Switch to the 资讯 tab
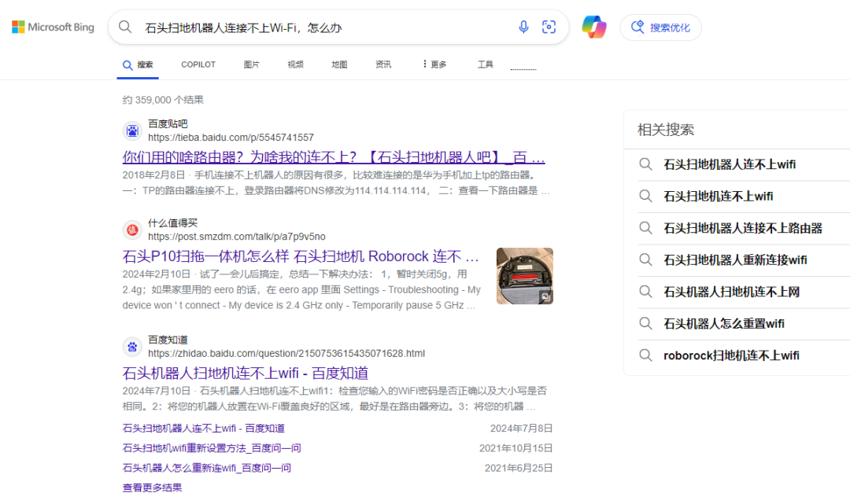 [383, 64]
